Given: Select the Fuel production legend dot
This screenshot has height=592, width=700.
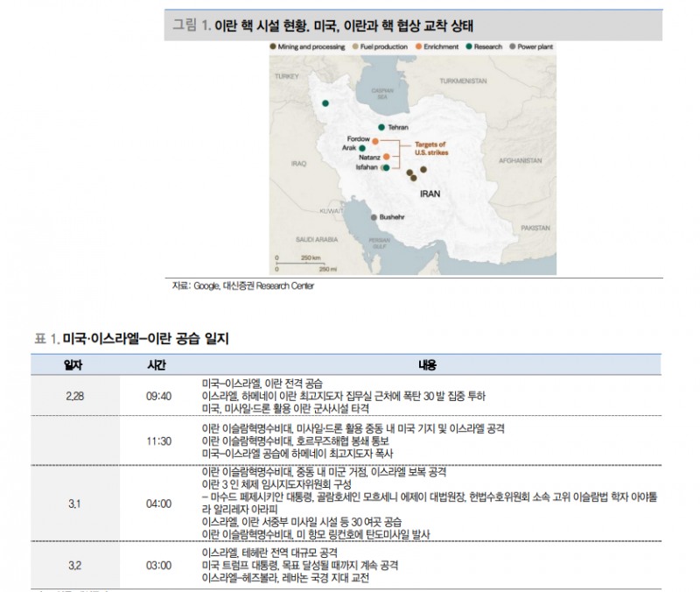Looking at the screenshot, I should pyautogui.click(x=354, y=46).
